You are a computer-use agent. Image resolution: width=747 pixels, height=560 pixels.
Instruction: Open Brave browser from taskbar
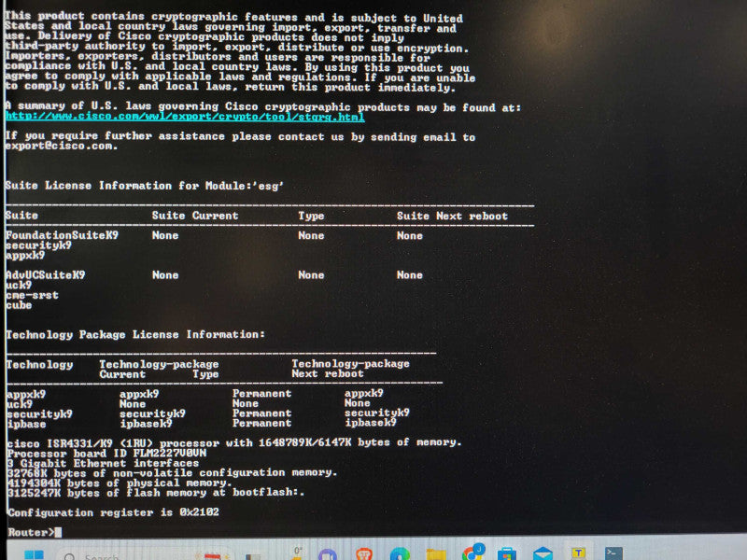364,553
